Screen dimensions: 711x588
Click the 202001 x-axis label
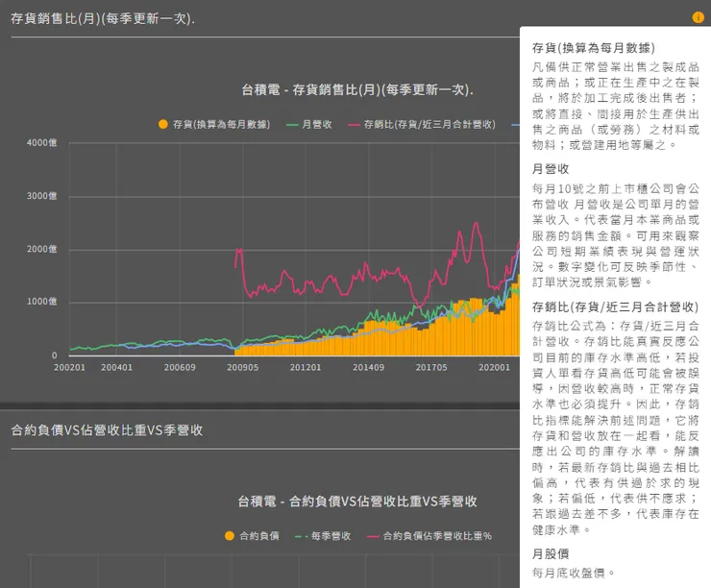(x=494, y=367)
